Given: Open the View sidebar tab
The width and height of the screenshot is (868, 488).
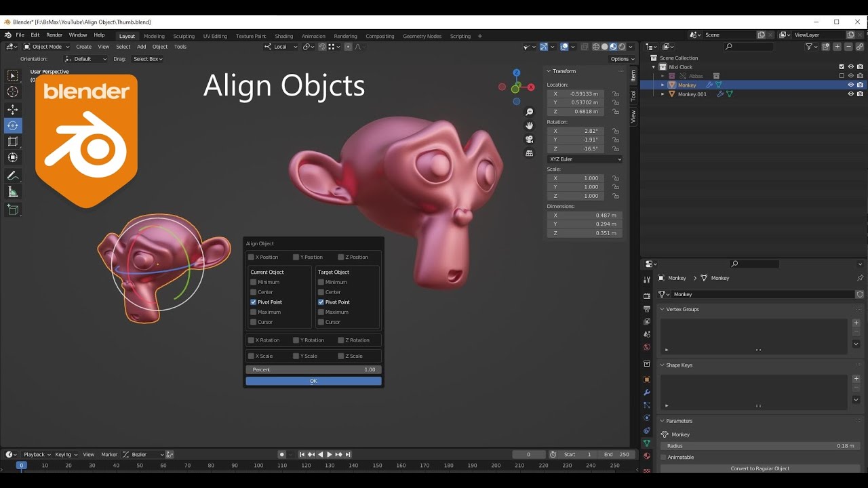Looking at the screenshot, I should 633,116.
